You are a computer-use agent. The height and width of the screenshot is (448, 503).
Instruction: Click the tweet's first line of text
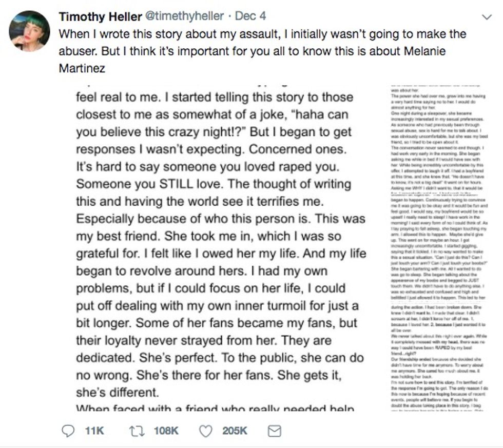(262, 35)
